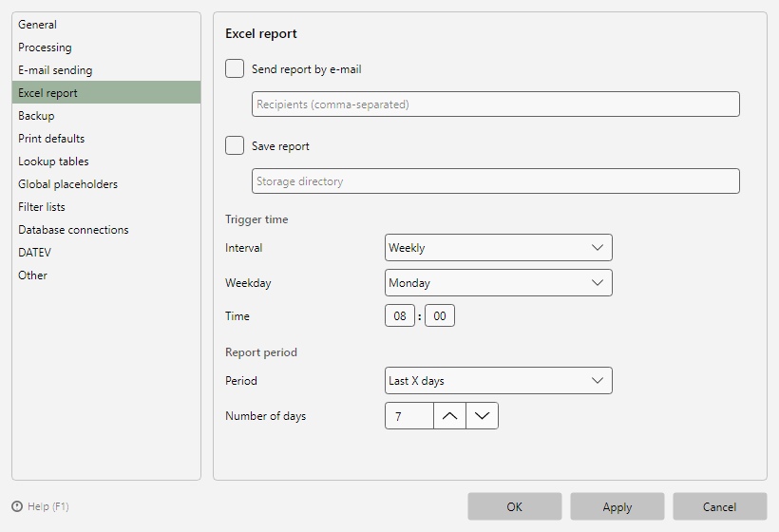This screenshot has width=779, height=532.
Task: Open the Processing settings section
Action: click(106, 47)
